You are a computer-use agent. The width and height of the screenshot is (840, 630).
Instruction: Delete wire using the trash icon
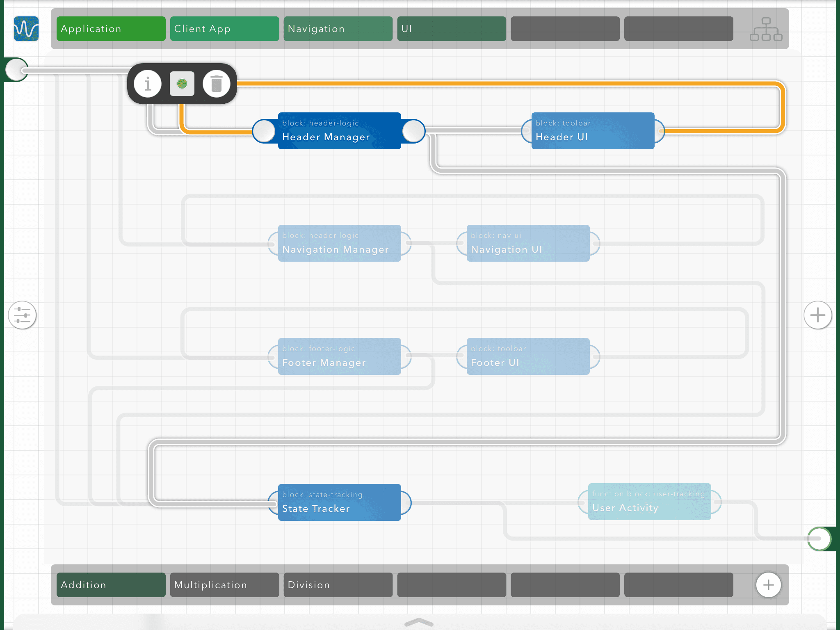pos(217,84)
